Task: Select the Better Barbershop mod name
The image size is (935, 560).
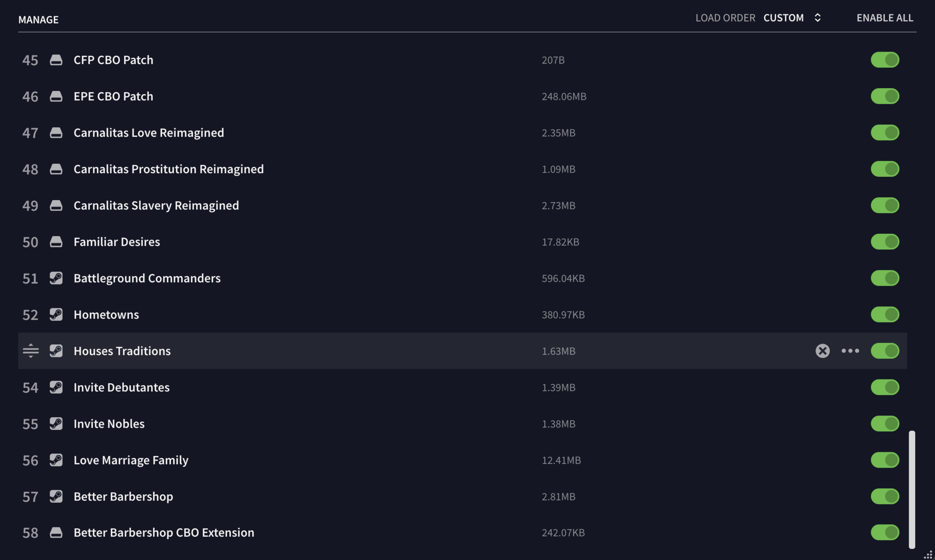Action: tap(123, 496)
